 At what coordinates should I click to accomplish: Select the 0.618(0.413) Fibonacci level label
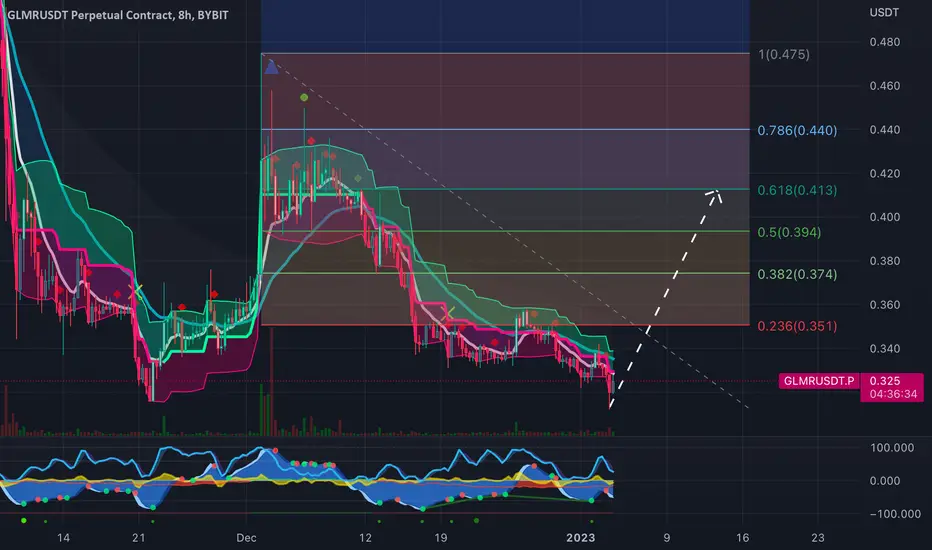[x=797, y=190]
